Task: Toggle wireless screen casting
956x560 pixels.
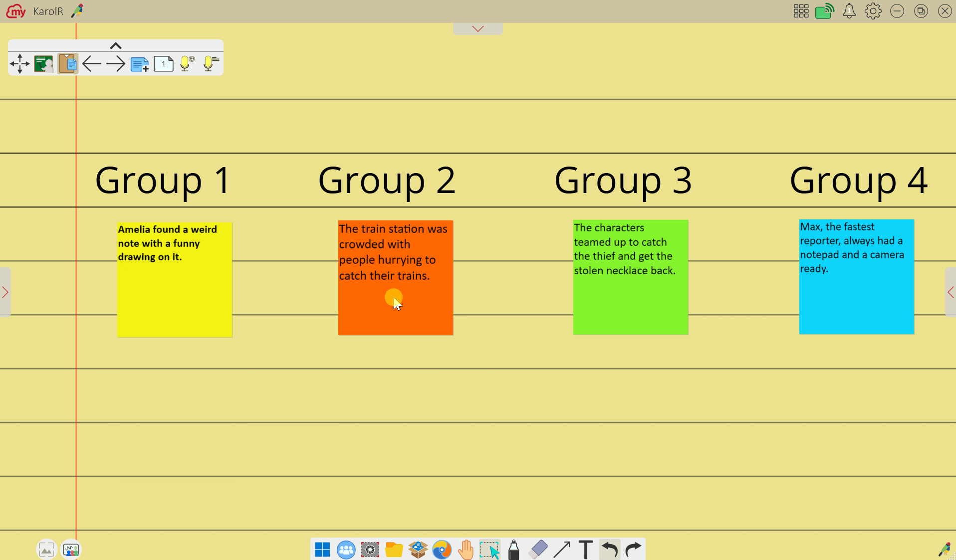Action: tap(824, 10)
